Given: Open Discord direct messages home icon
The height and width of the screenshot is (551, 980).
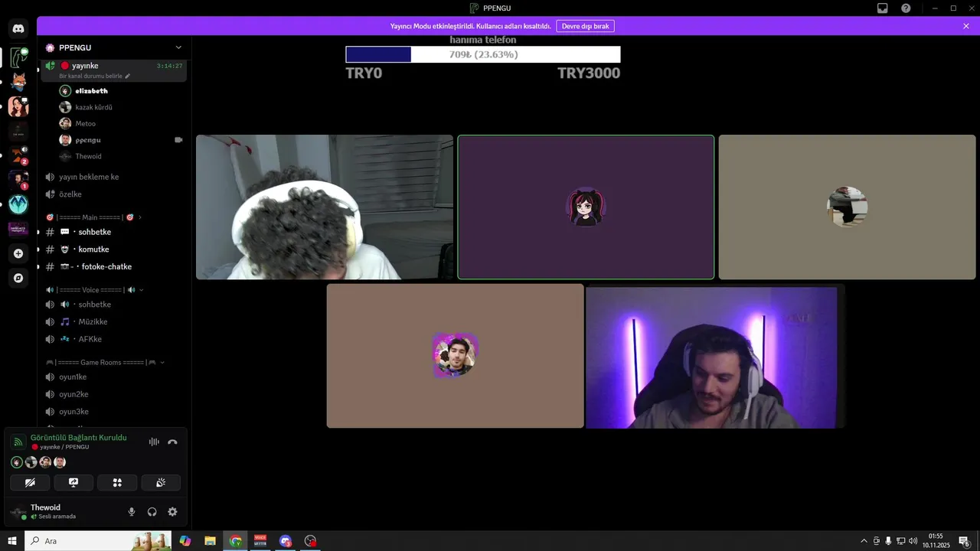Looking at the screenshot, I should [18, 29].
